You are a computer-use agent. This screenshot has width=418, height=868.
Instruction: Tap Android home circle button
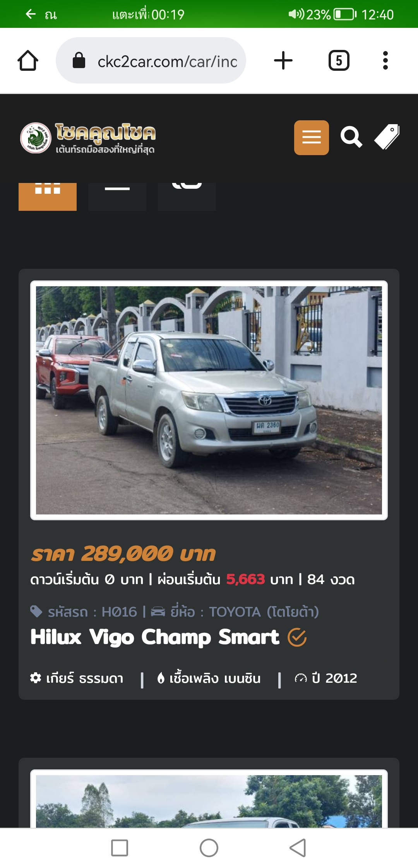click(209, 848)
